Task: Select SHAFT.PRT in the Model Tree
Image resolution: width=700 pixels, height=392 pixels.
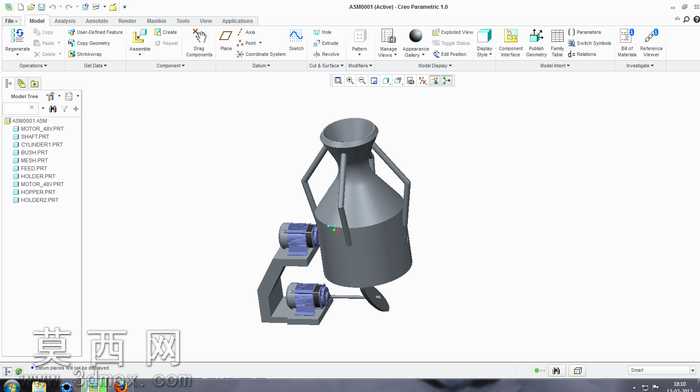Action: (x=35, y=137)
